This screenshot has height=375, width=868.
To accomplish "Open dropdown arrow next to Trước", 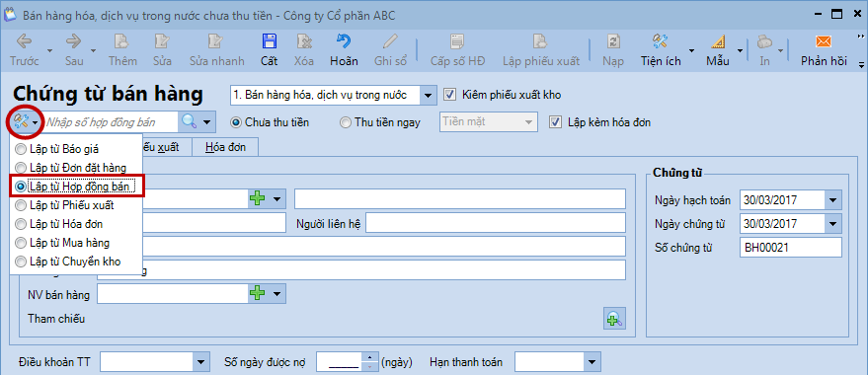I will tap(49, 51).
